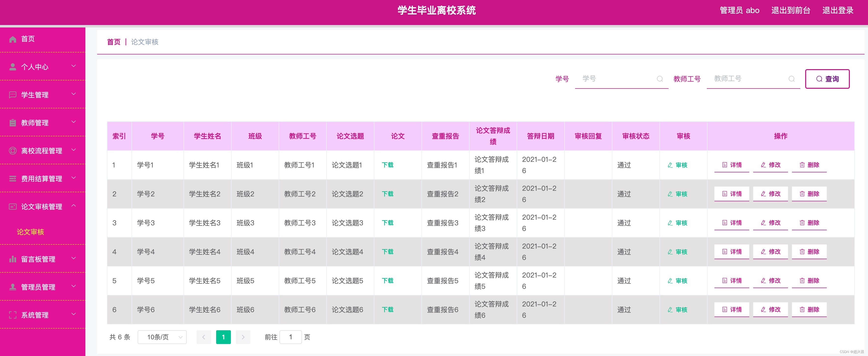Click the 前往 page number input
The height and width of the screenshot is (356, 868).
pyautogui.click(x=290, y=337)
